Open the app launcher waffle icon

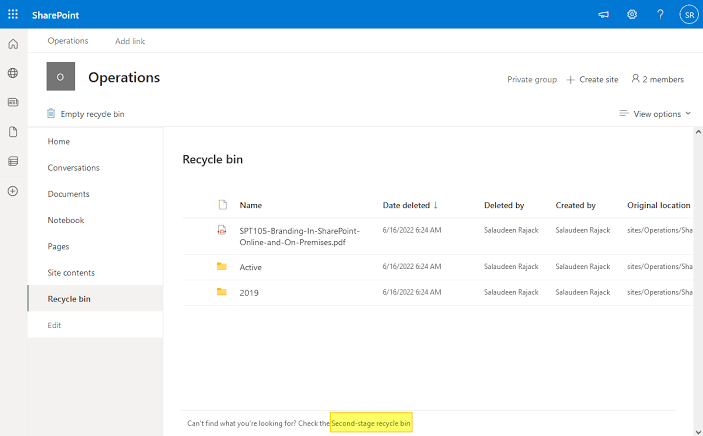(13, 14)
